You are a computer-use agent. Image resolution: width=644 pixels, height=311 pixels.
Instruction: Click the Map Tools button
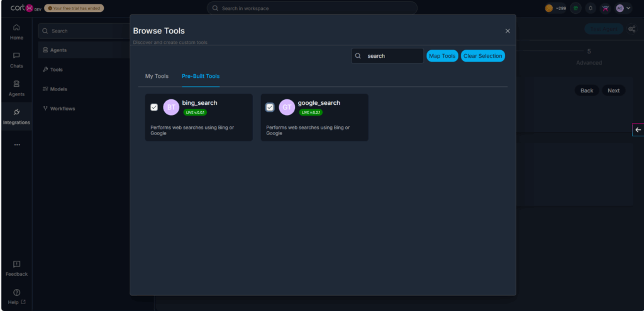coord(442,56)
